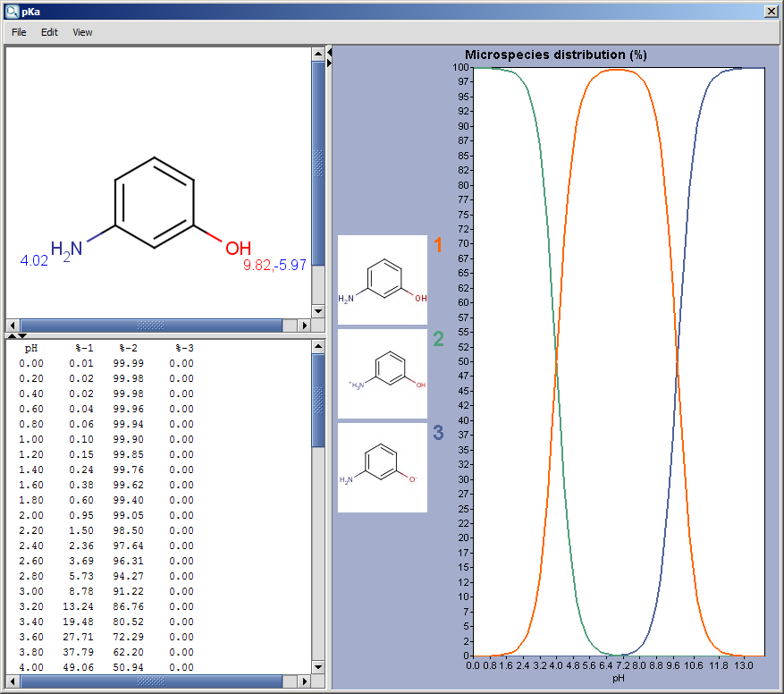Viewport: 784px width, 694px height.
Task: Click scroll-up arrow of structure view scrollbar
Action: coord(317,54)
